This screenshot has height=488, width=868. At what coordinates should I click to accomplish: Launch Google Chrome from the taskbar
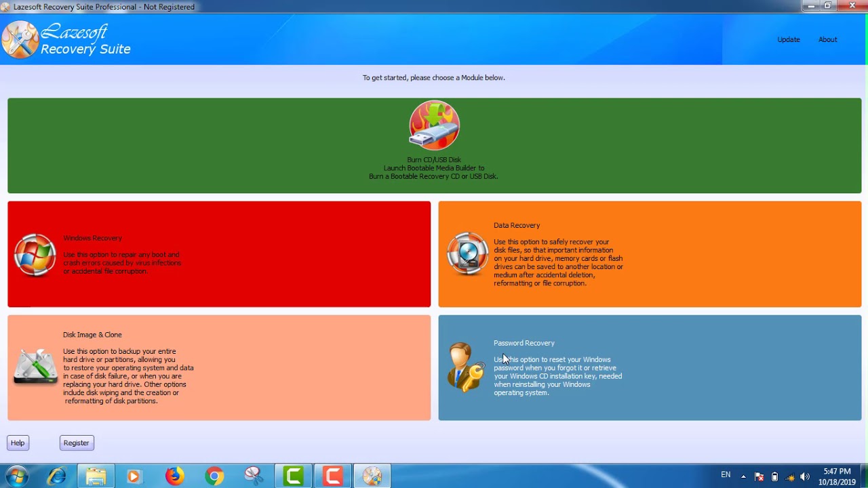214,476
